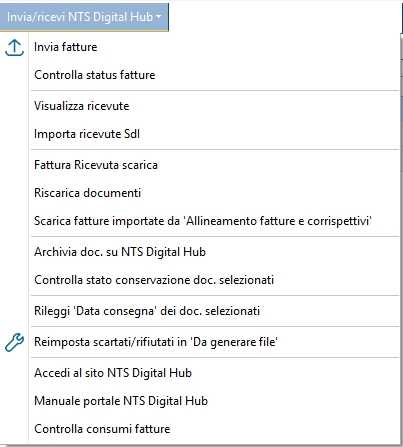
Task: Click the upload icon beside Invia fatture
Action: [14, 48]
